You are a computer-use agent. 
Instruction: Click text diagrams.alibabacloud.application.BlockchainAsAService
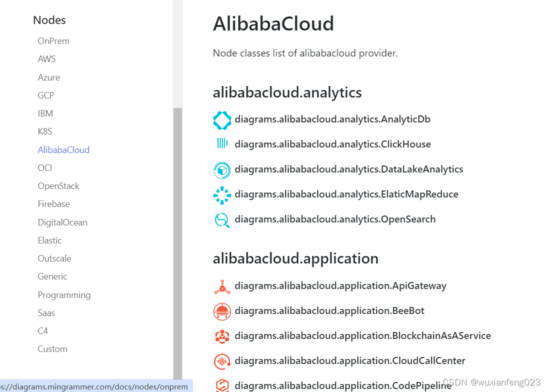[x=363, y=335]
